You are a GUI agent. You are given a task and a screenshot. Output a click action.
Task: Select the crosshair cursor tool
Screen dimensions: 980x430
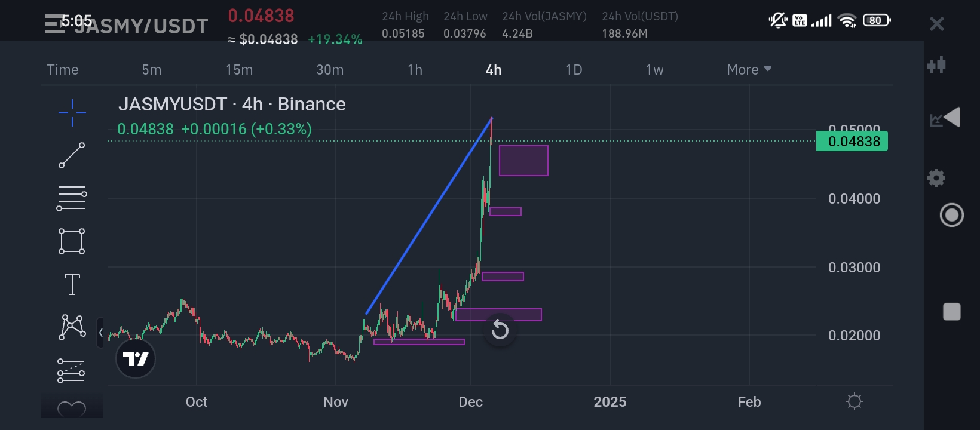tap(72, 112)
